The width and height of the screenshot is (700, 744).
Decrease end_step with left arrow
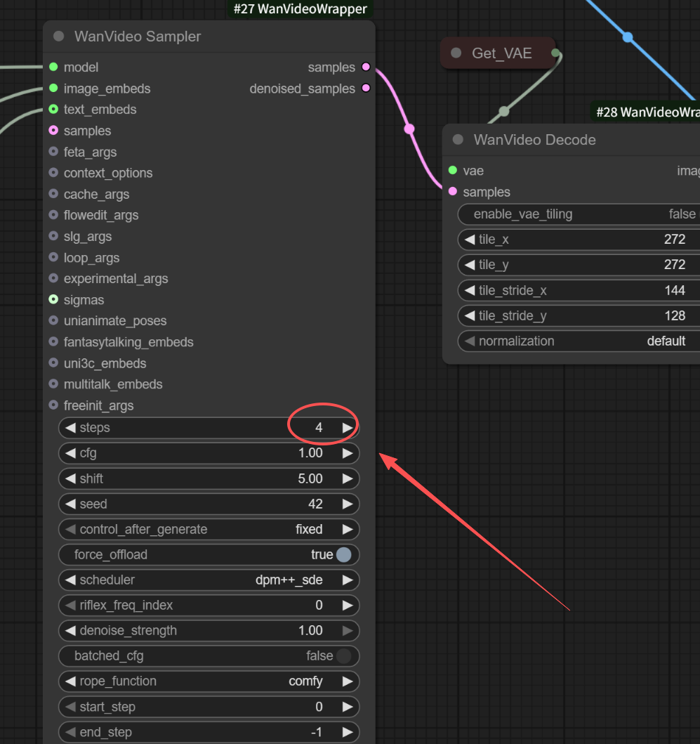pyautogui.click(x=70, y=732)
